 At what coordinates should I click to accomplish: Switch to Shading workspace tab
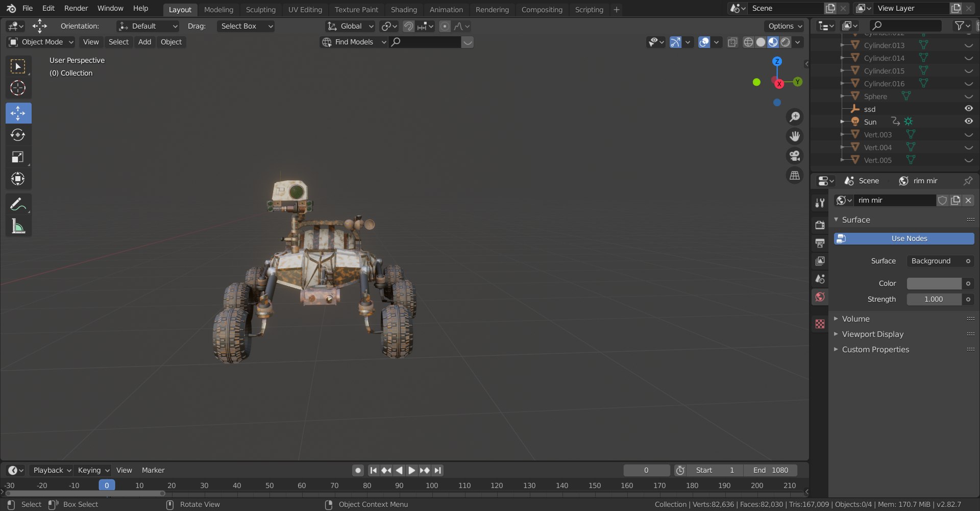(404, 9)
